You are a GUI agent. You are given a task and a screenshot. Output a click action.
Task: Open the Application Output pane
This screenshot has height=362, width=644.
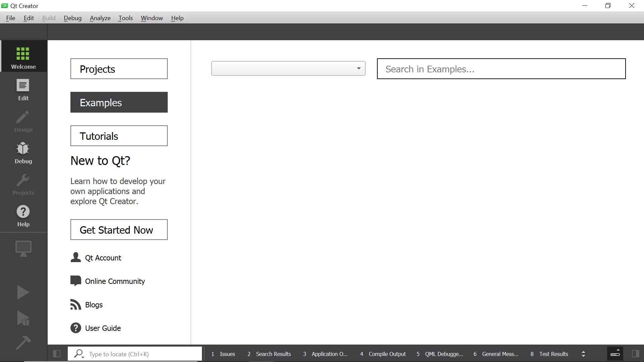point(325,354)
